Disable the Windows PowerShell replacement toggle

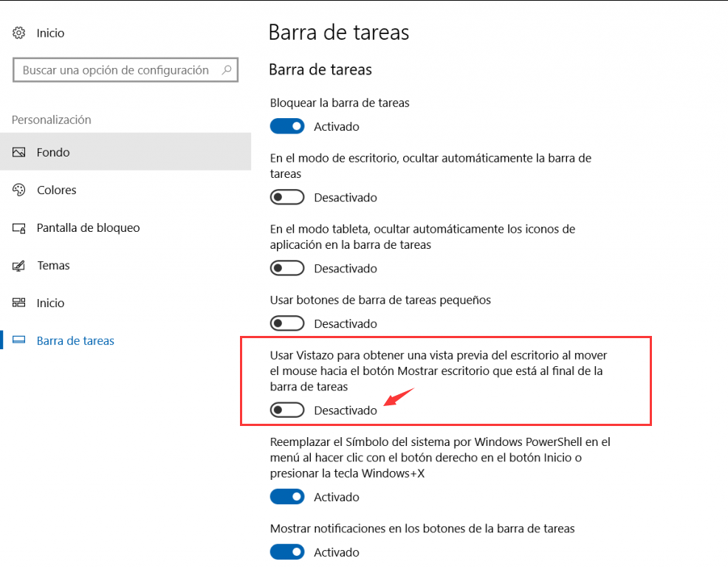pyautogui.click(x=287, y=496)
